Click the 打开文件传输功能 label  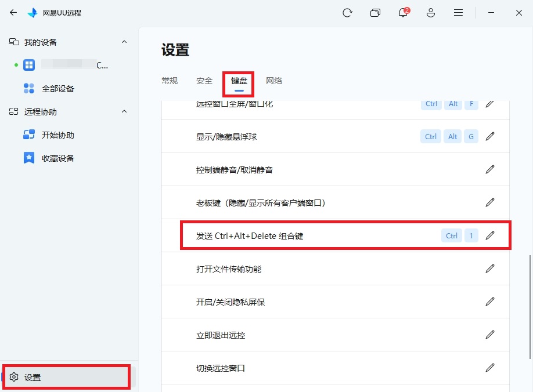[229, 269]
